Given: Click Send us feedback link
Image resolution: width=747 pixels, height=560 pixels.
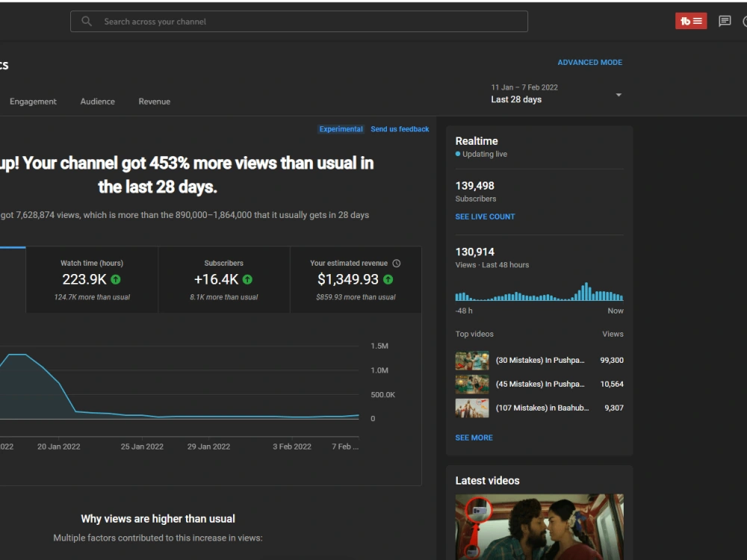Looking at the screenshot, I should point(400,129).
